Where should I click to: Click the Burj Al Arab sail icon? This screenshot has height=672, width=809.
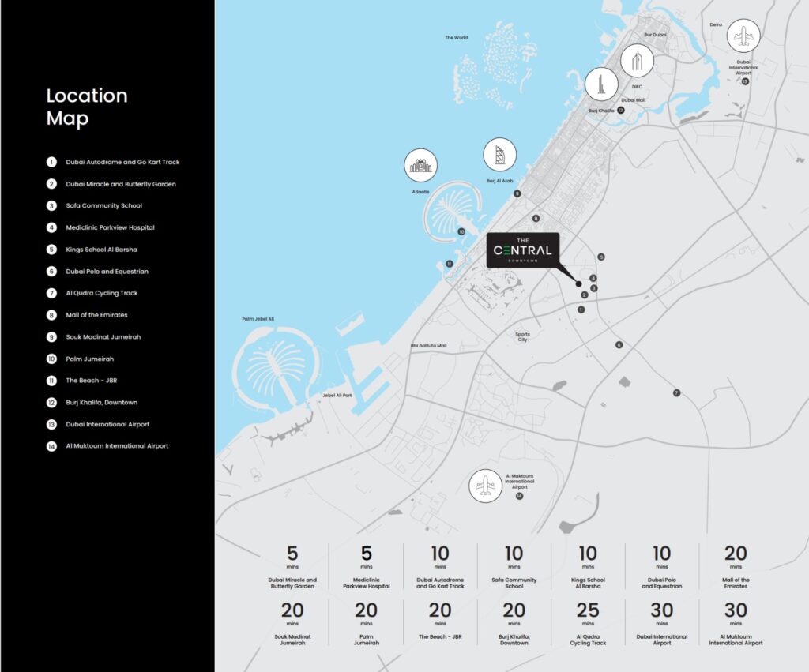tap(499, 154)
